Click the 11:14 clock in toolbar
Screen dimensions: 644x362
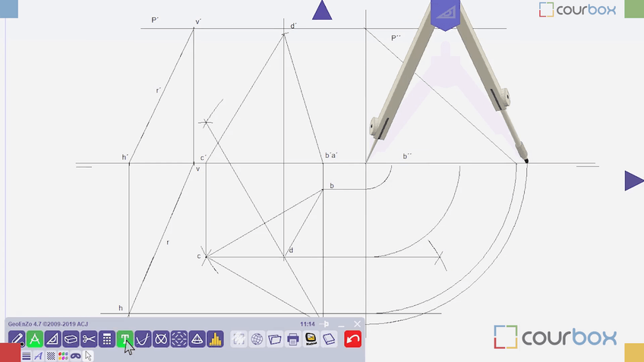308,324
